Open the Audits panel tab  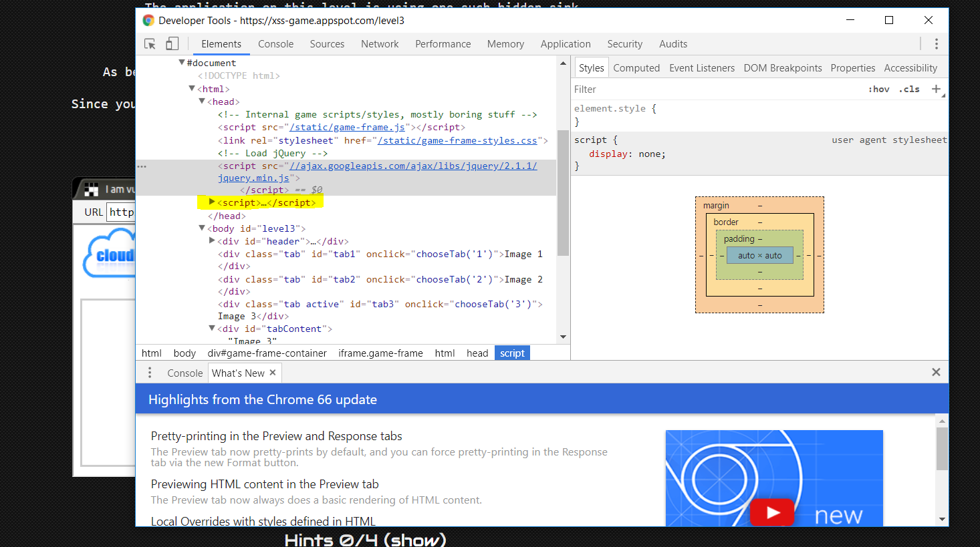coord(673,44)
